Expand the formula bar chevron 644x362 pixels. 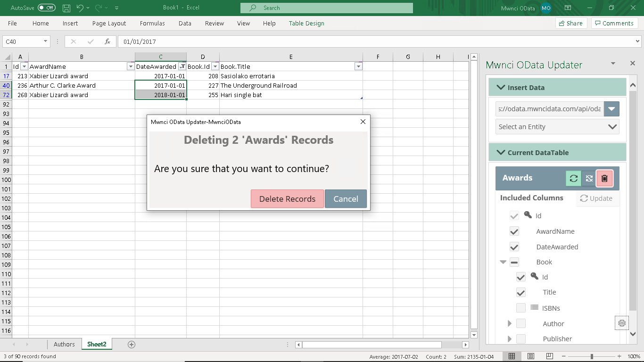pyautogui.click(x=638, y=41)
